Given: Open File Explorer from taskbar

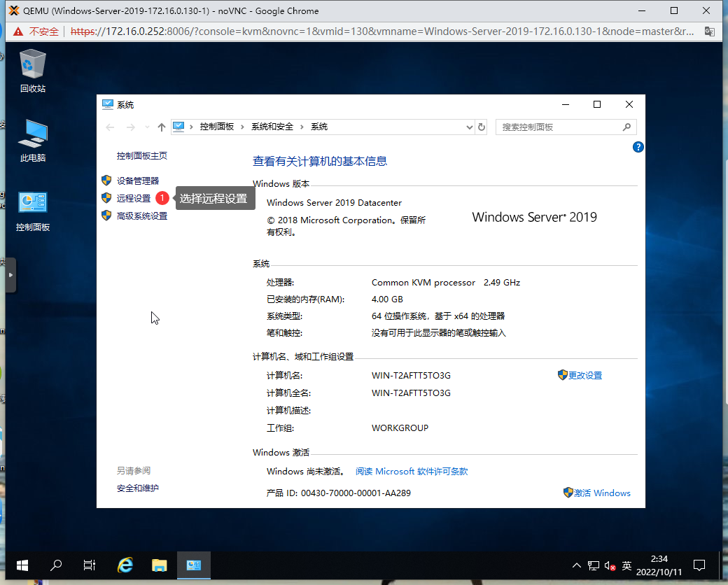Looking at the screenshot, I should tap(160, 565).
